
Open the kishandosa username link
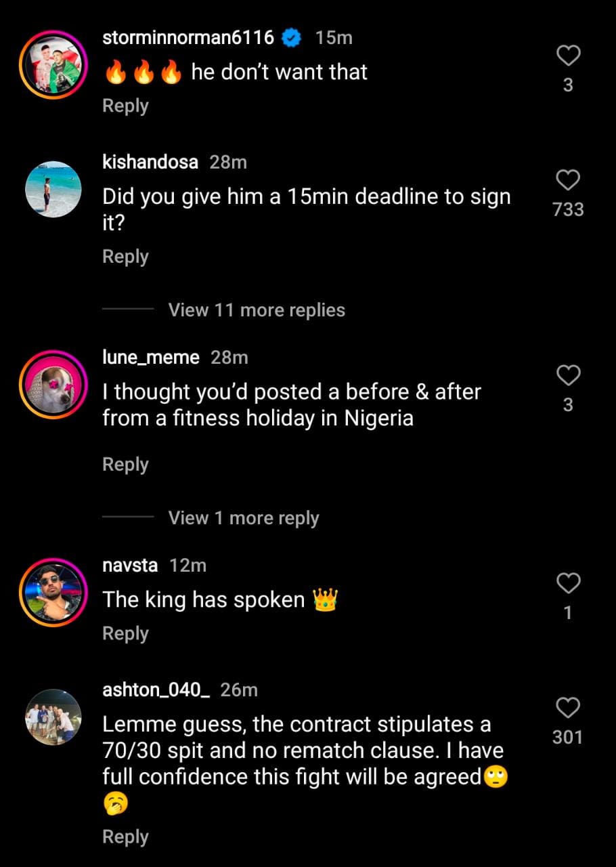click(x=150, y=163)
